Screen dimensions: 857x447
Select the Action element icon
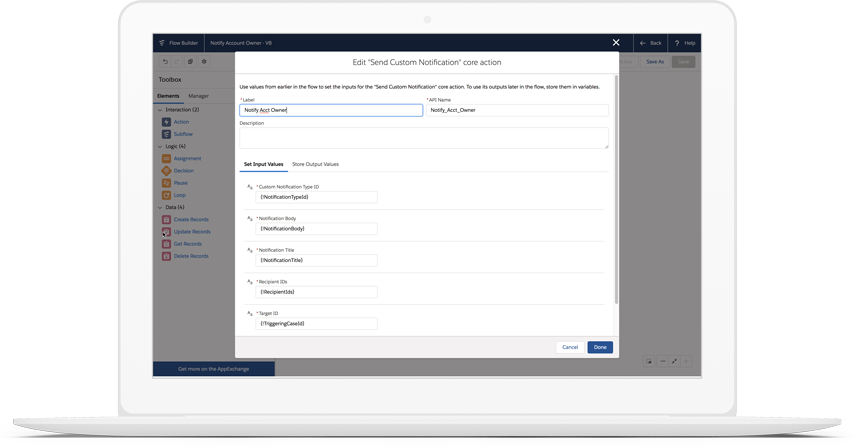click(x=166, y=122)
